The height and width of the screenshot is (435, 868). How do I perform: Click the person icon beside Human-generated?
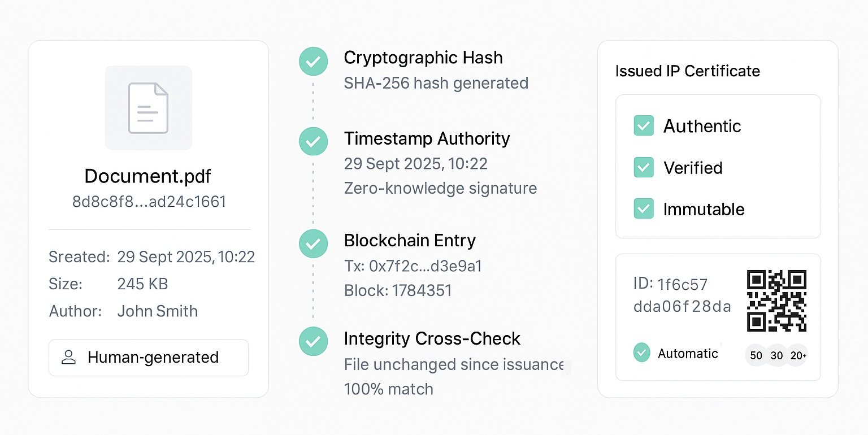(69, 357)
